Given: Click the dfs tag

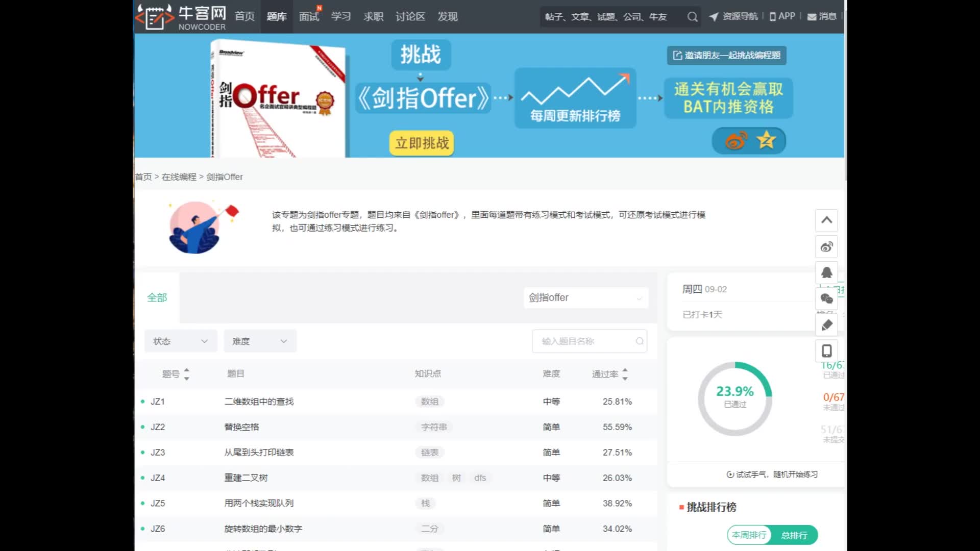Looking at the screenshot, I should tap(480, 478).
